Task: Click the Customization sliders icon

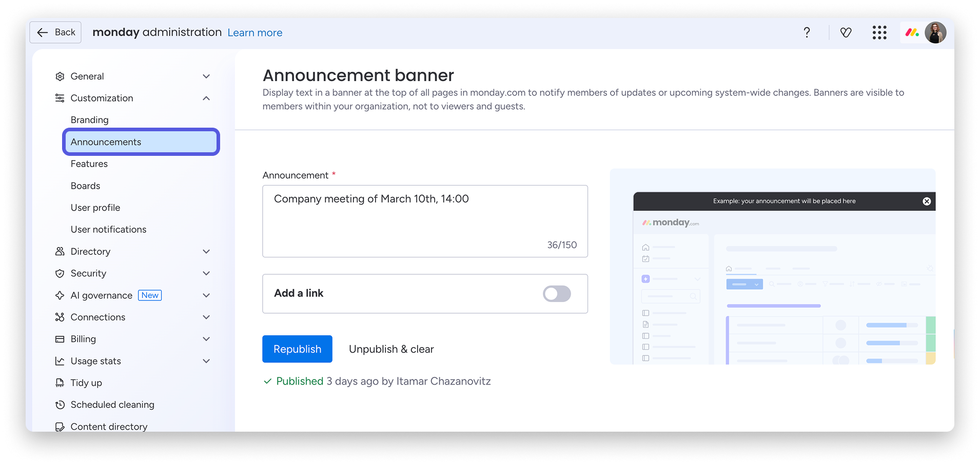Action: (60, 98)
